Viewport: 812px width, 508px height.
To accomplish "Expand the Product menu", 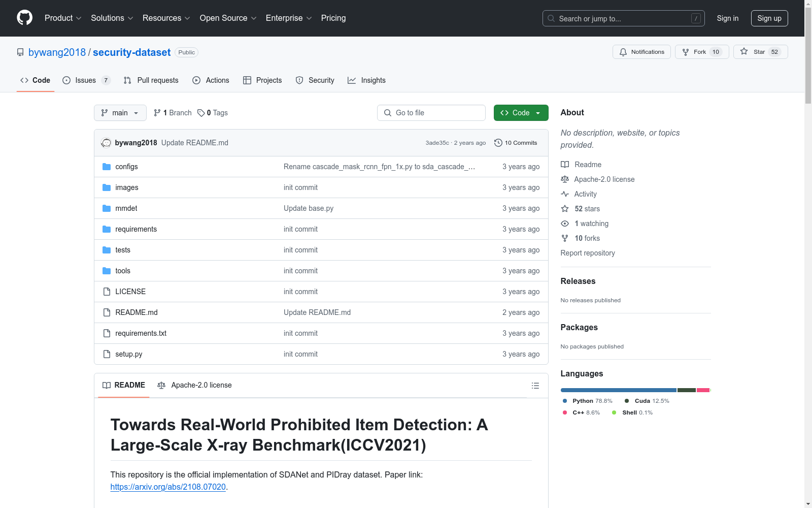I will (63, 18).
